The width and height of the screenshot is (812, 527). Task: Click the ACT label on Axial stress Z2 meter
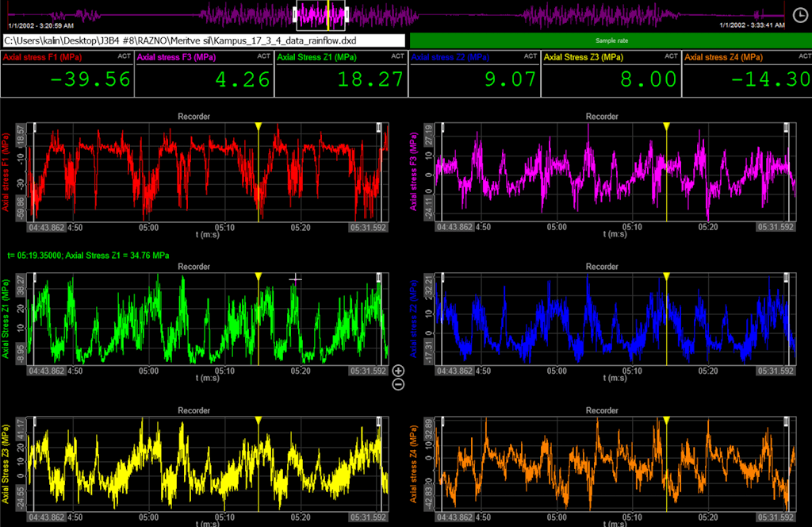click(530, 56)
